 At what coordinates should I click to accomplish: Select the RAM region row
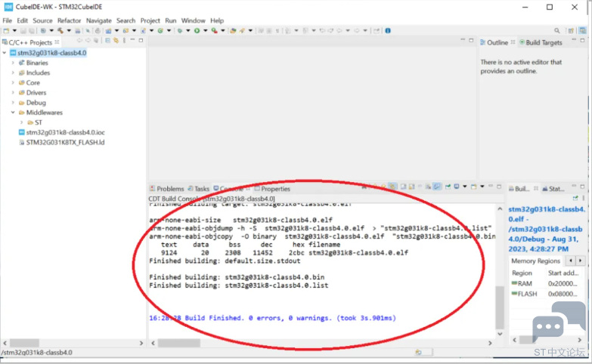(547, 283)
